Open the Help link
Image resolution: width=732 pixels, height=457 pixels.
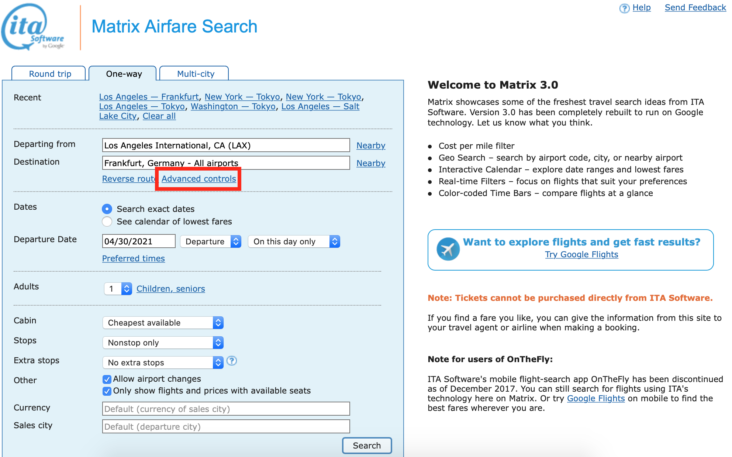[x=641, y=7]
